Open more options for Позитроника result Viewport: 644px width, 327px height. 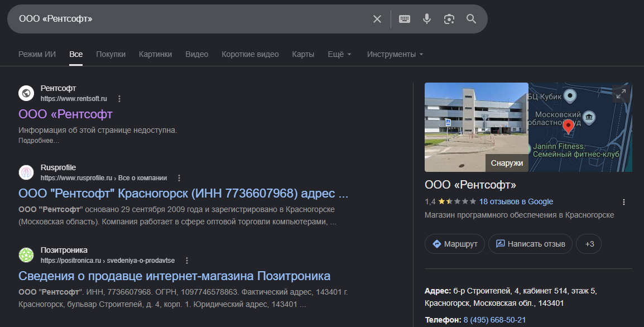point(187,261)
